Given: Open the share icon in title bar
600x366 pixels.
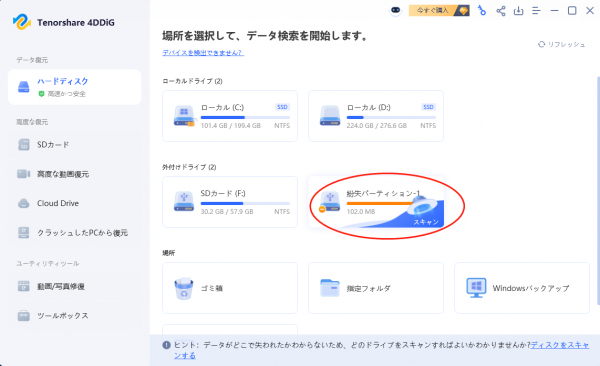Looking at the screenshot, I should point(501,11).
